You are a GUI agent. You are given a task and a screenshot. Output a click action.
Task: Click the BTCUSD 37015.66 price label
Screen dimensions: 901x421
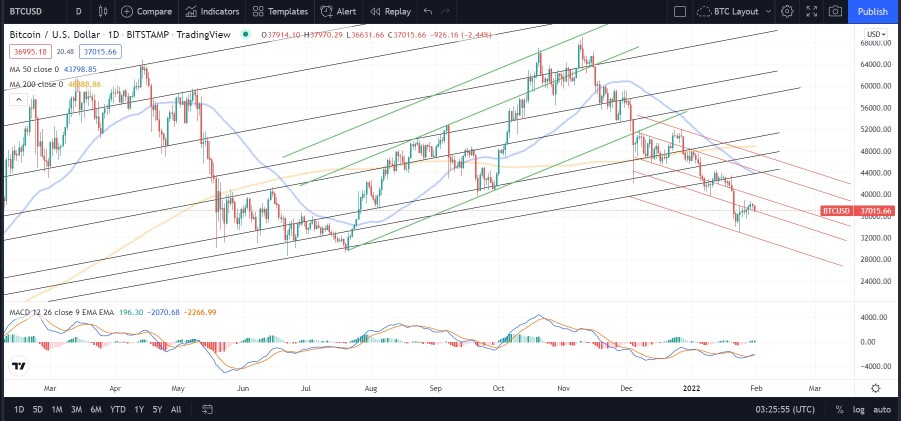tap(857, 211)
